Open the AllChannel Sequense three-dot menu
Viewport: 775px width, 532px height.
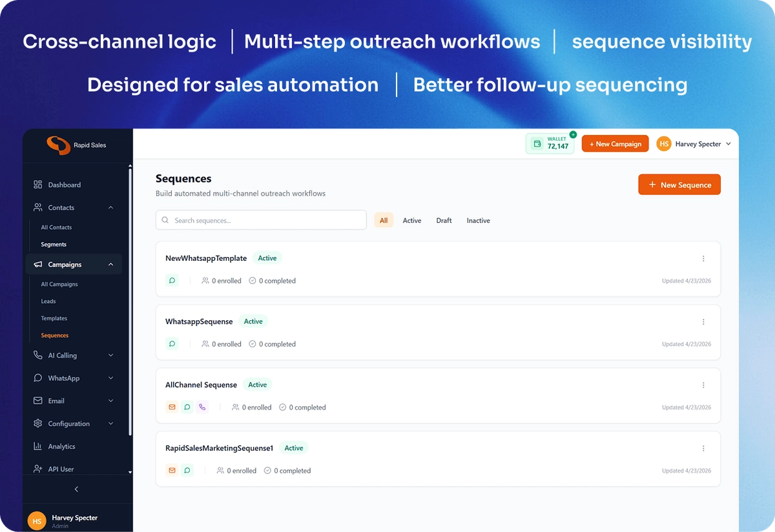[x=703, y=385]
